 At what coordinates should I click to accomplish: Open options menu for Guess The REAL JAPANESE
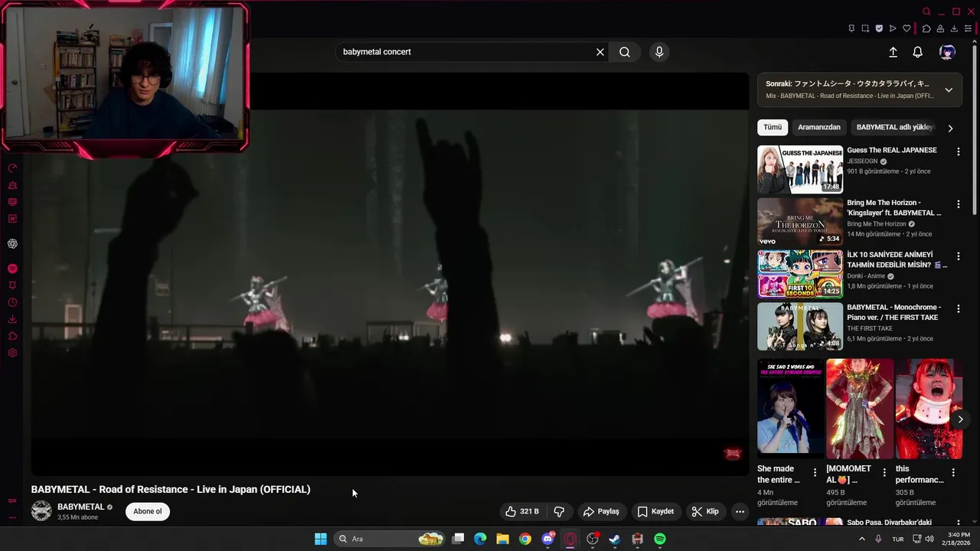[x=958, y=152]
